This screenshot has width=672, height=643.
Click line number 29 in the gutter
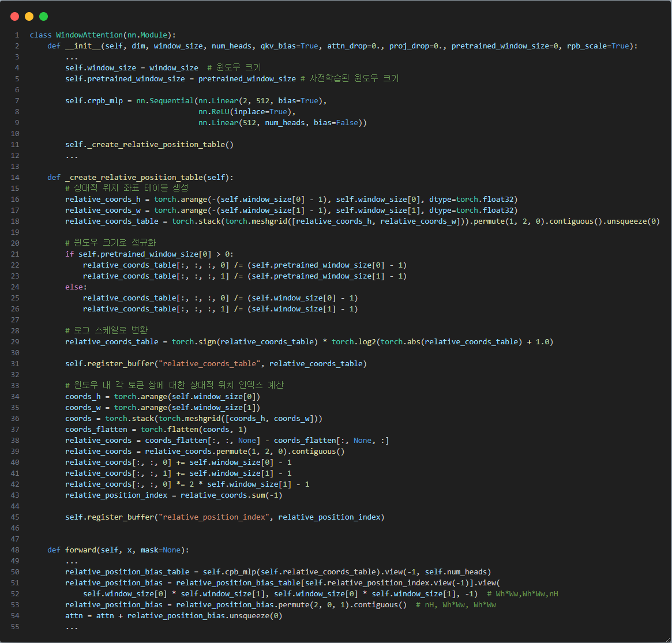pyautogui.click(x=15, y=342)
